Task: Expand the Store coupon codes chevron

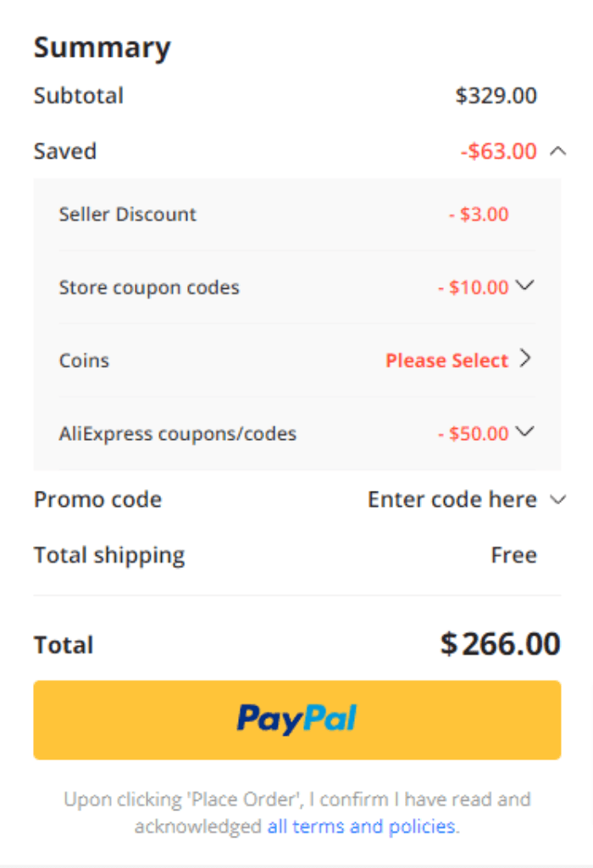Action: [524, 286]
